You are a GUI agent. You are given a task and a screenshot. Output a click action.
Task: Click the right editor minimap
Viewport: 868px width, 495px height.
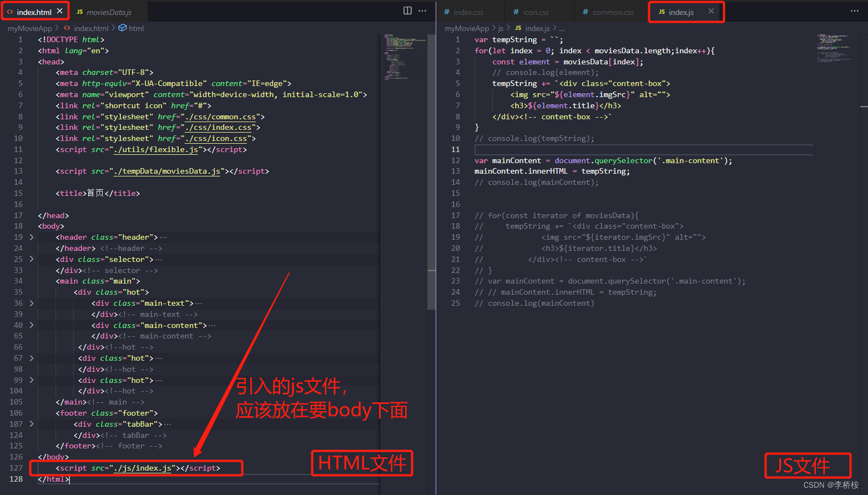tap(835, 48)
